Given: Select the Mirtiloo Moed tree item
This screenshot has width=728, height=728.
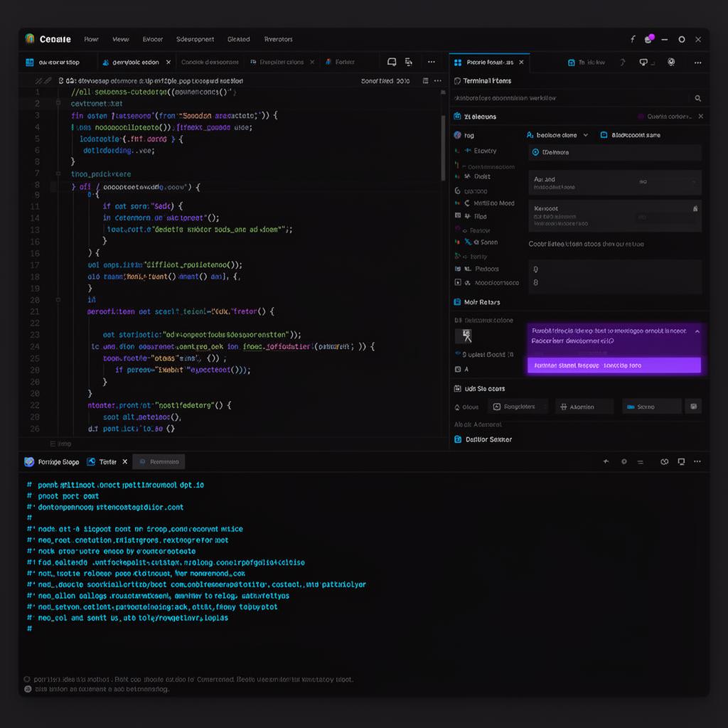Looking at the screenshot, I should (493, 203).
